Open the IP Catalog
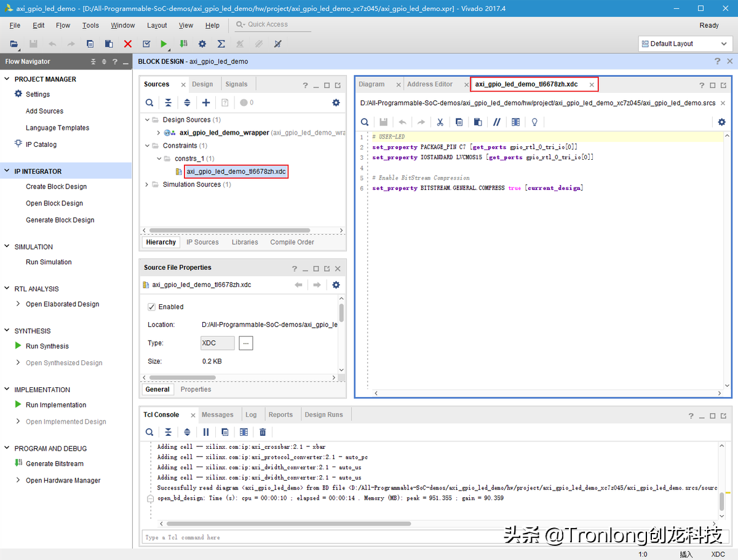 click(x=41, y=144)
